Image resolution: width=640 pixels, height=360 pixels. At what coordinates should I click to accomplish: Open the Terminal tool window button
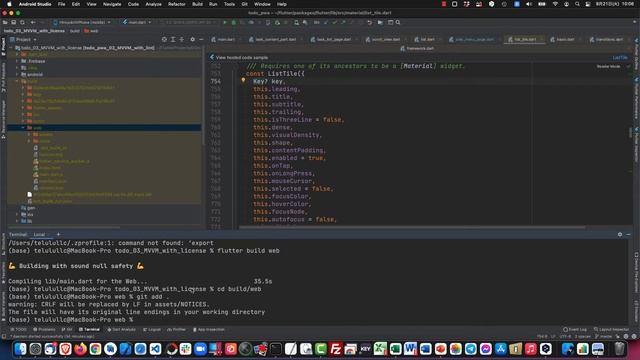point(89,329)
